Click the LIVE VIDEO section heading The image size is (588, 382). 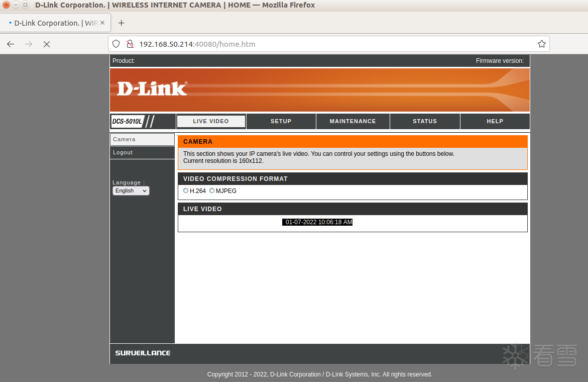point(202,209)
